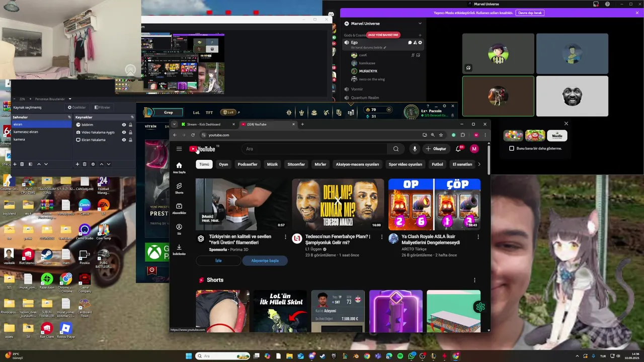Add a new source in OBS Kaynaklar
The image size is (644, 362).
77,164
